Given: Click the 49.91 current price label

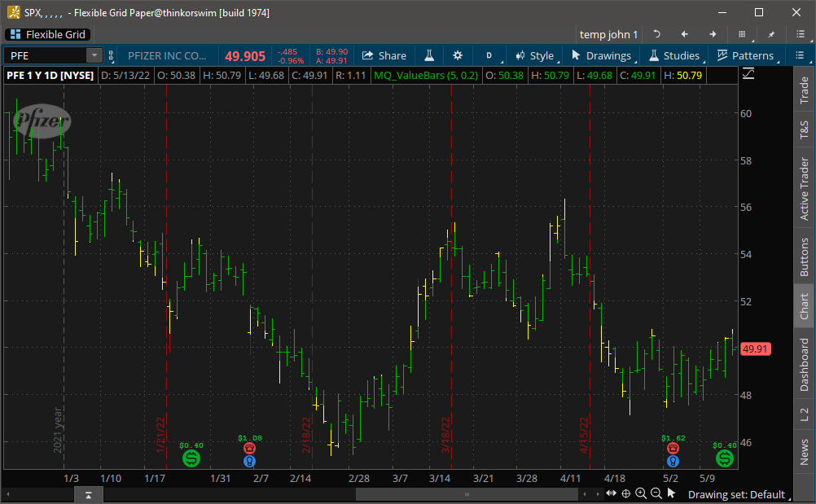Looking at the screenshot, I should pos(755,349).
